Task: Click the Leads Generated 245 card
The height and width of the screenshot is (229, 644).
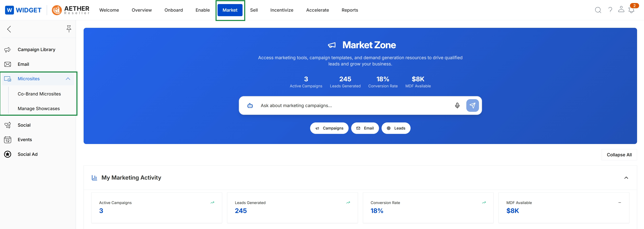Action: (x=292, y=208)
